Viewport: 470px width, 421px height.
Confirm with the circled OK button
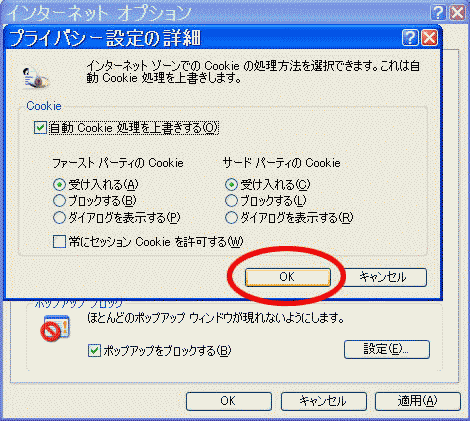tap(288, 277)
